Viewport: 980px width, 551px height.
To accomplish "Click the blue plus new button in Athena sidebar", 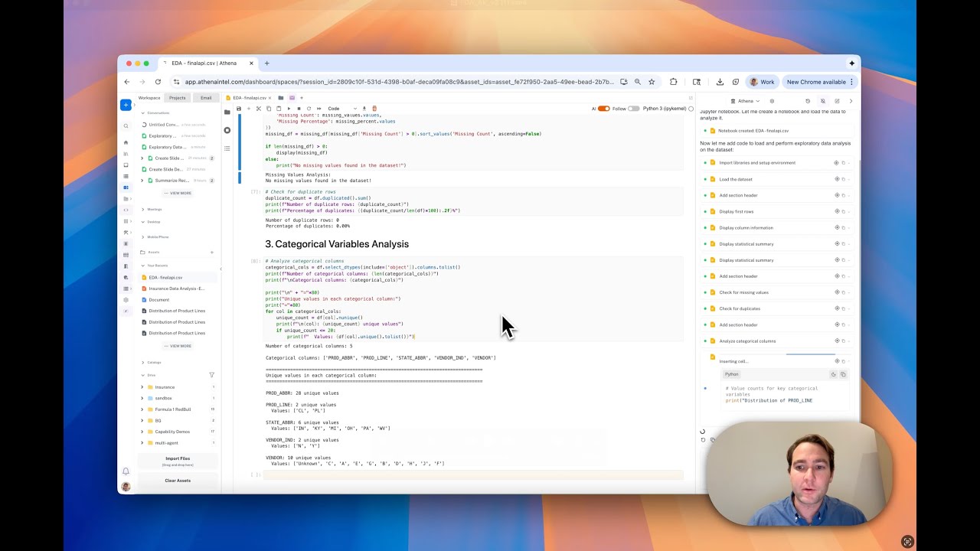I will pos(126,105).
